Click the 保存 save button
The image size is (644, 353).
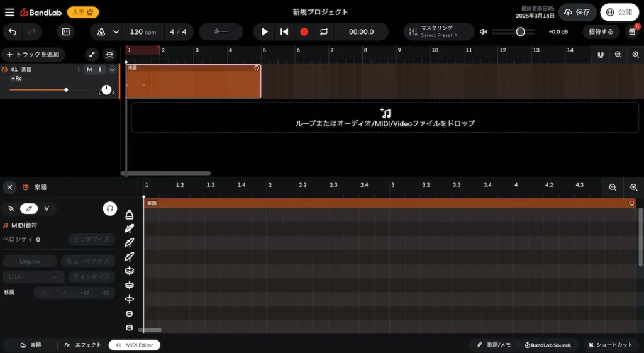point(576,12)
